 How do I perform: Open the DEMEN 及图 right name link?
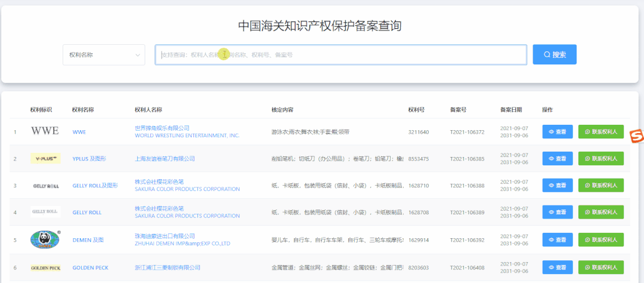(x=88, y=240)
